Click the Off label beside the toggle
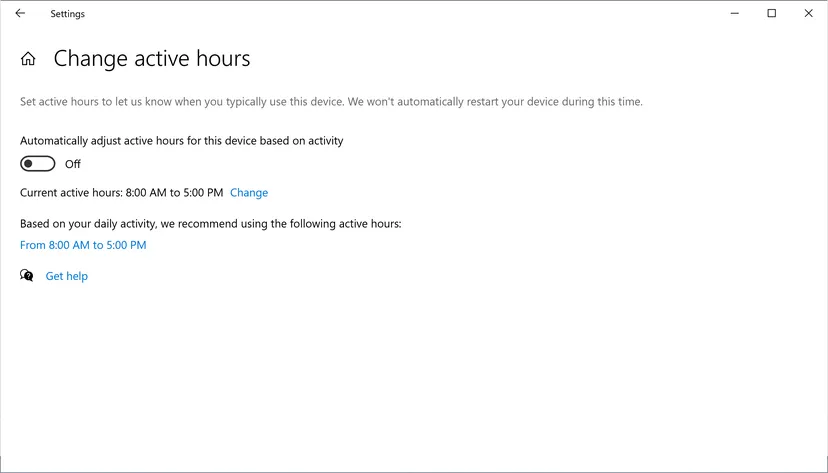 point(73,164)
